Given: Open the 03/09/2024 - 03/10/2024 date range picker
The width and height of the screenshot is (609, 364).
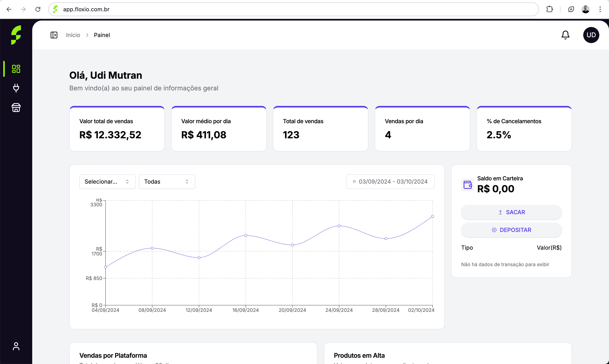Looking at the screenshot, I should tap(390, 182).
